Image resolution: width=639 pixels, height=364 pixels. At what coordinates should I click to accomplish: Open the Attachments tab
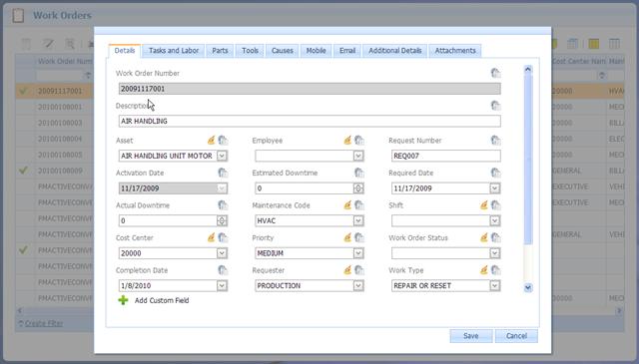point(455,51)
